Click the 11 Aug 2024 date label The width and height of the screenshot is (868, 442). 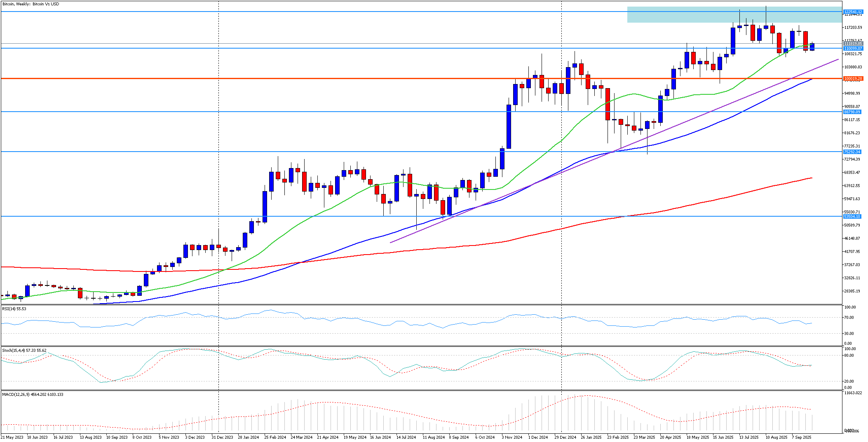point(434,437)
